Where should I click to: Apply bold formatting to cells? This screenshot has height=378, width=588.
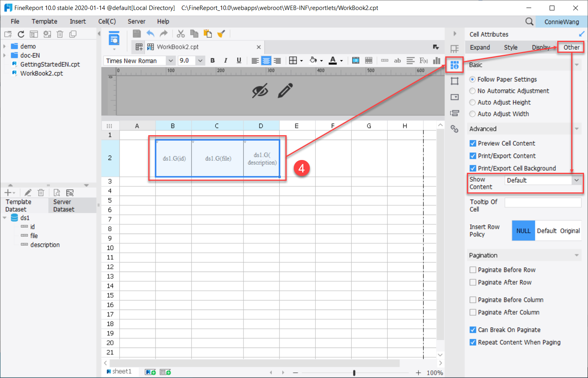pyautogui.click(x=213, y=61)
